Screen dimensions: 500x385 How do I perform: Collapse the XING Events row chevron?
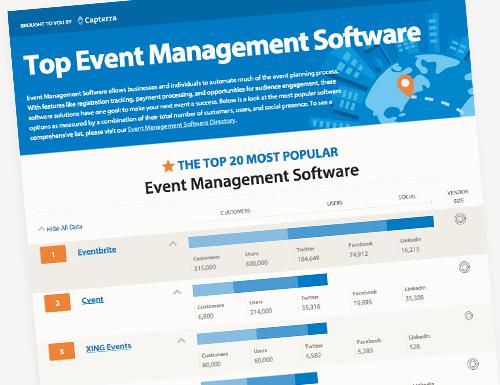181,341
